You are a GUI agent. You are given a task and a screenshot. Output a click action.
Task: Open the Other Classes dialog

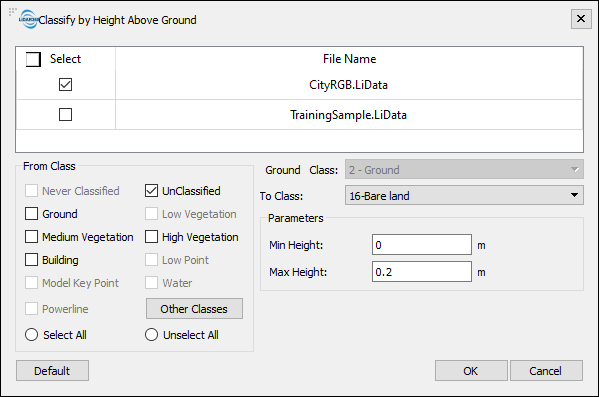coord(194,308)
